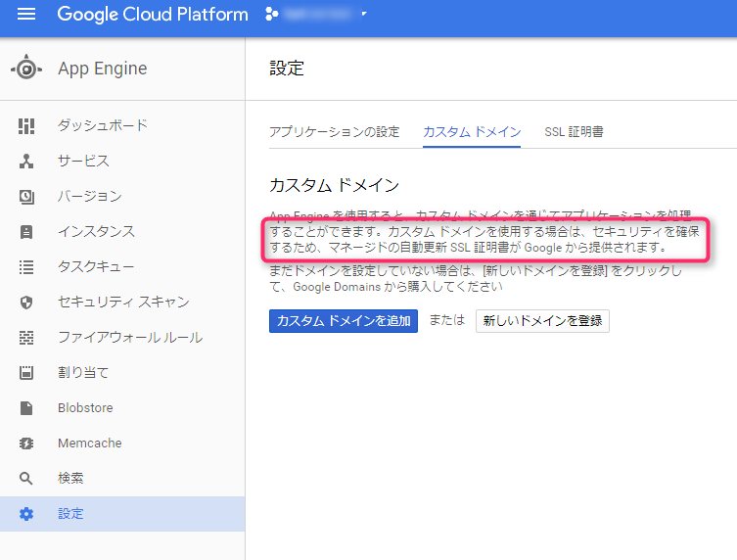Viewport: 737px width, 560px height.
Task: Select セキュリティ スキャン menu entry
Action: click(122, 303)
